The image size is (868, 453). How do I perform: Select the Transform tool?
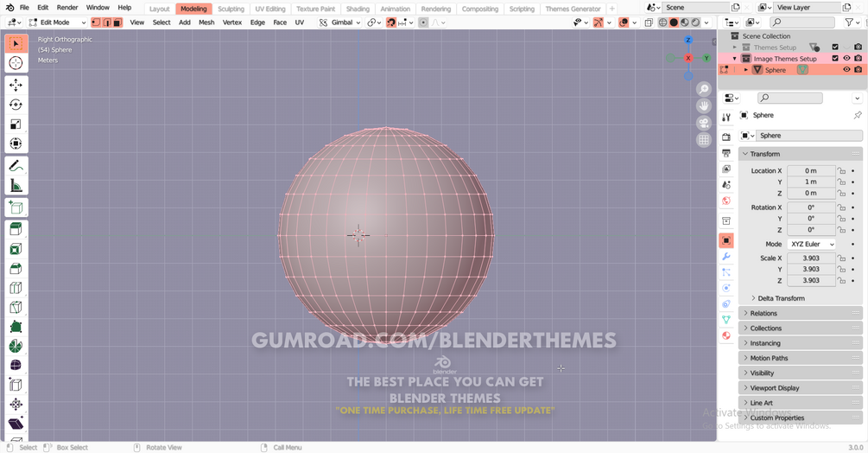coord(16,144)
